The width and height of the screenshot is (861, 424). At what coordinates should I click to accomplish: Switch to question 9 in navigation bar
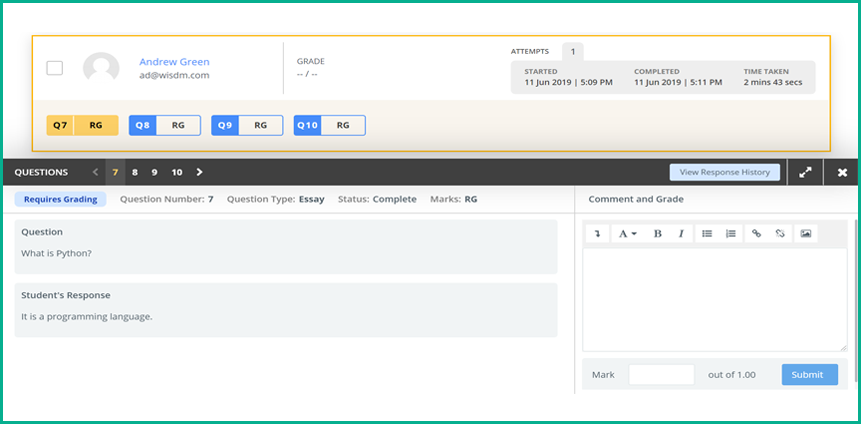coord(154,172)
